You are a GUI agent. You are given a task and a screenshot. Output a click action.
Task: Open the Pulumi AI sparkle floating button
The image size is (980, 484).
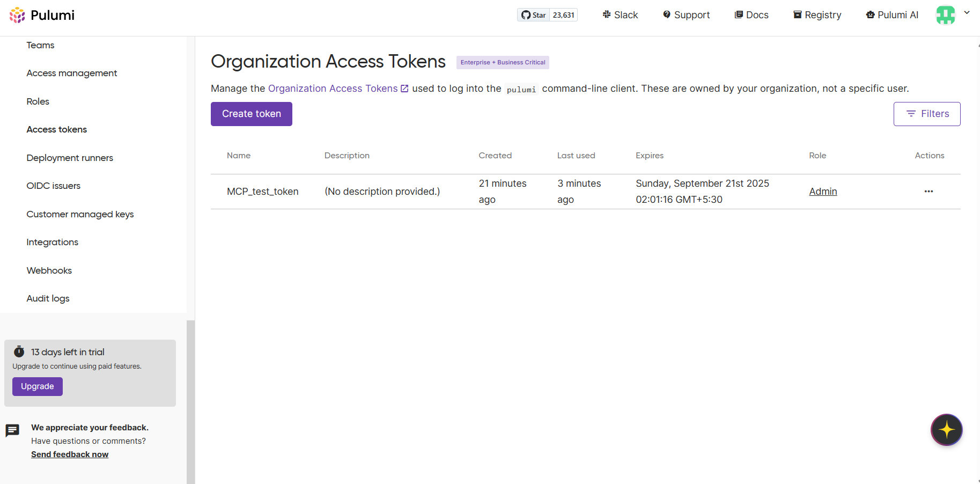click(x=947, y=430)
